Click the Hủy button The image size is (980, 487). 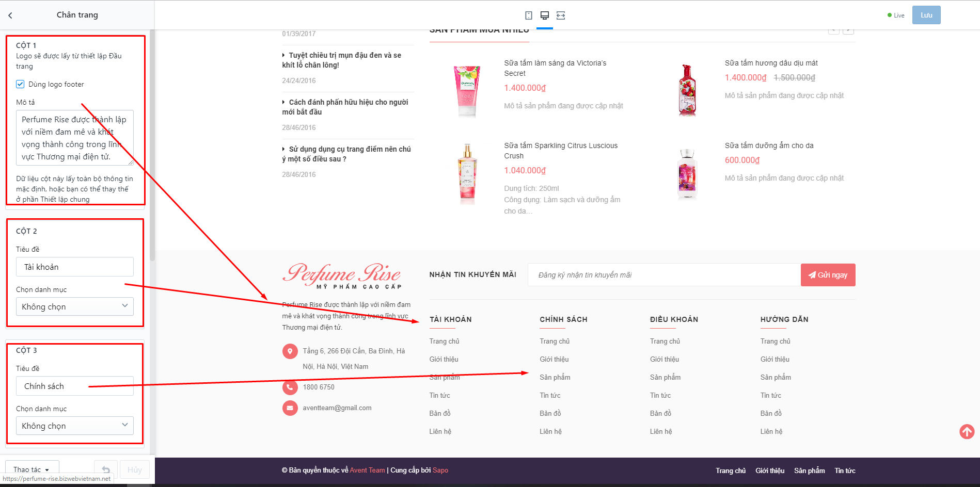(135, 469)
